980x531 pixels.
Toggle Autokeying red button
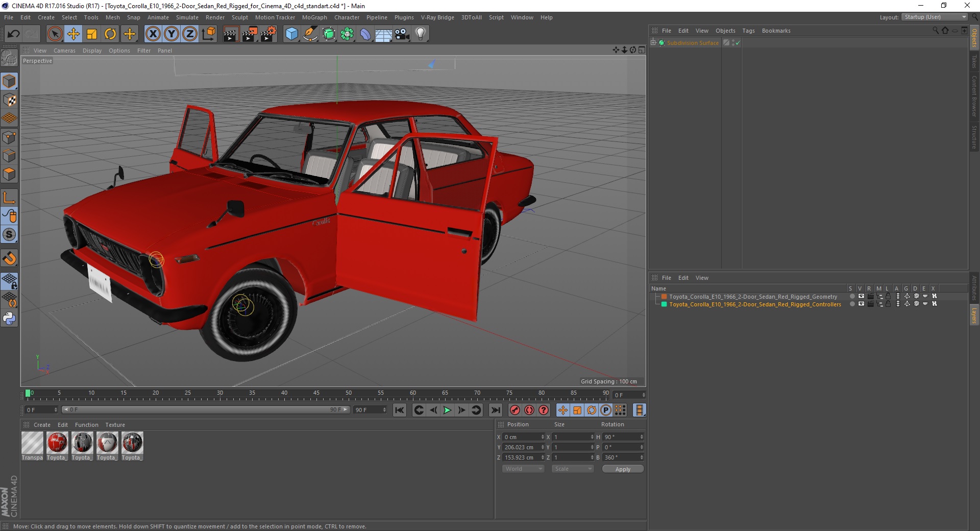pos(529,410)
